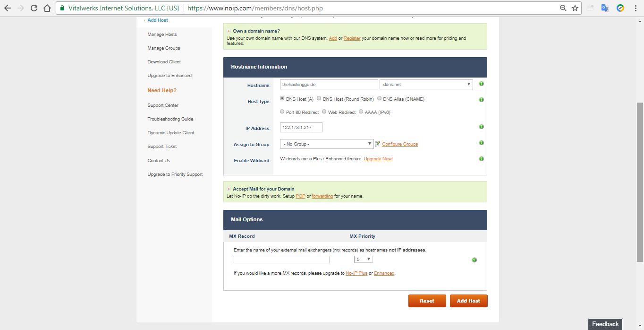Click the 'Need Help?' heading
Viewport: 644px width, 330px height.
162,90
